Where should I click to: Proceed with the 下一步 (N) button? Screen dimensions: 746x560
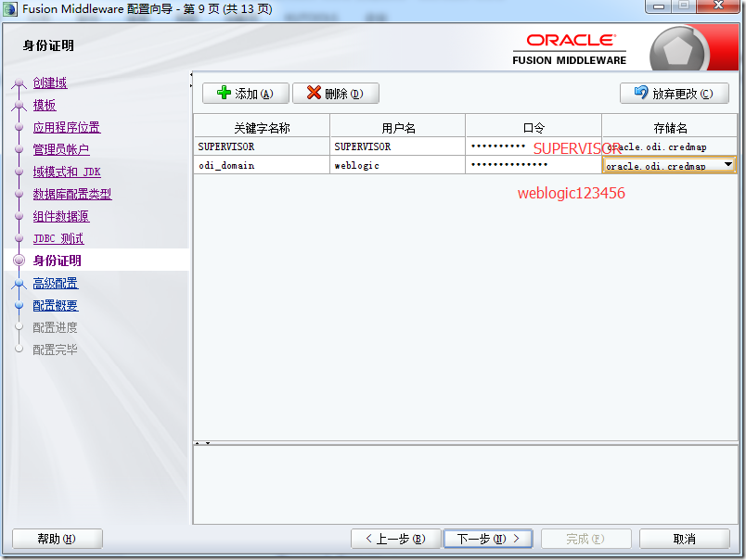pyautogui.click(x=488, y=539)
